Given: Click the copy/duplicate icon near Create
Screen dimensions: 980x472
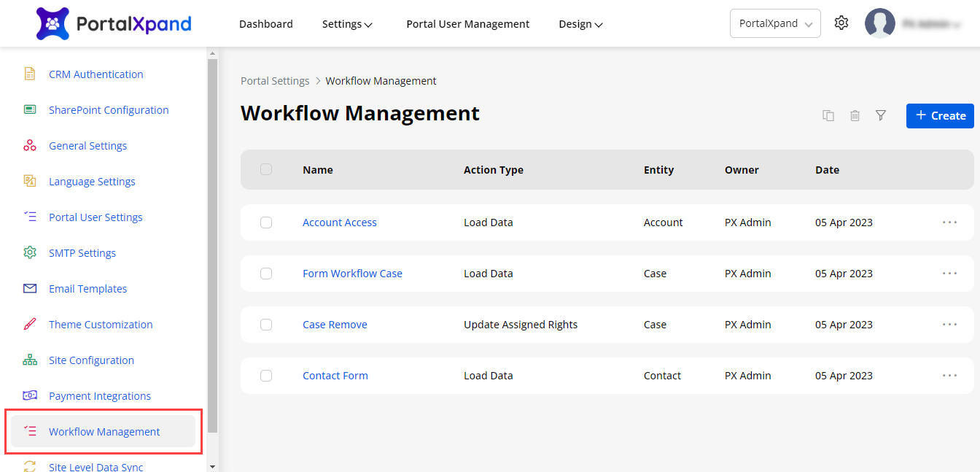Looking at the screenshot, I should (x=828, y=115).
